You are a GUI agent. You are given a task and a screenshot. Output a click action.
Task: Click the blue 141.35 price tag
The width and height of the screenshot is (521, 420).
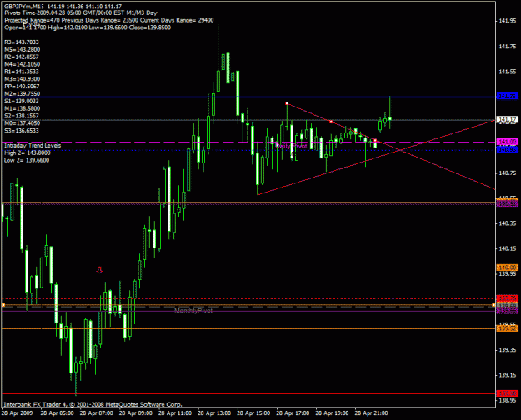tap(508, 96)
